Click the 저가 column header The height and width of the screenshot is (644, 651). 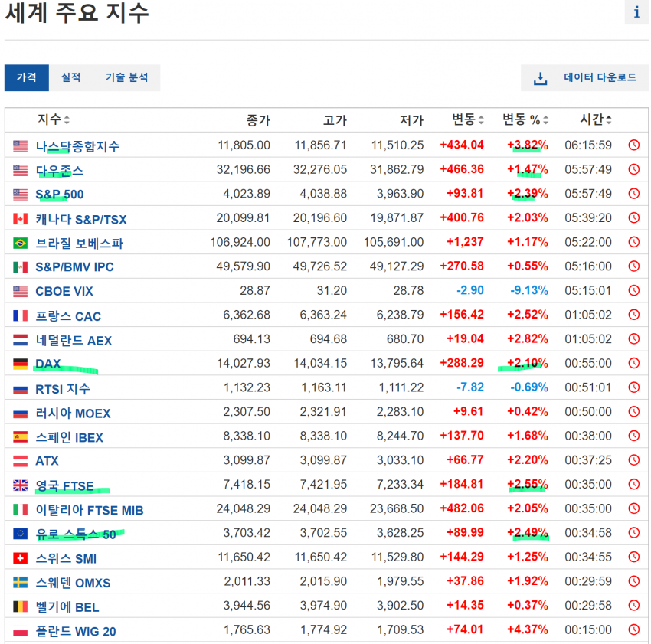(x=411, y=120)
